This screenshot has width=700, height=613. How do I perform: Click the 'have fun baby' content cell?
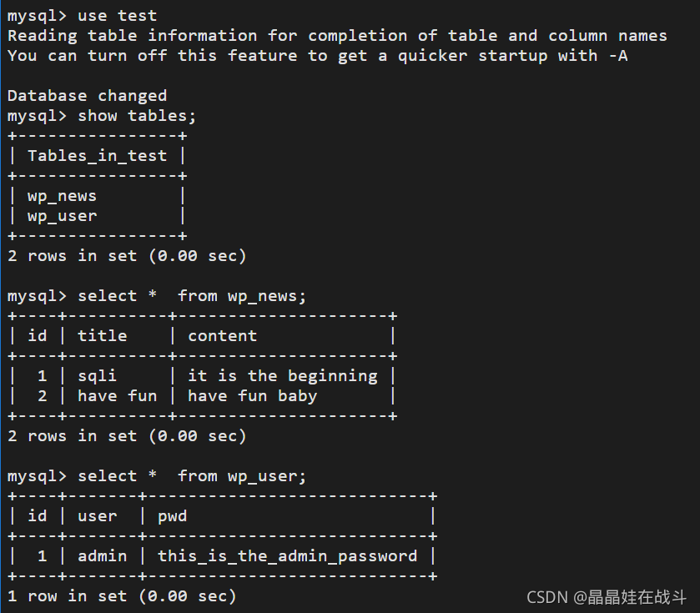point(252,396)
